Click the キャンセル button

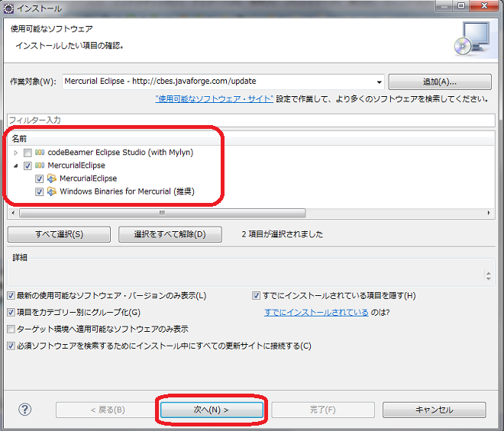(435, 410)
